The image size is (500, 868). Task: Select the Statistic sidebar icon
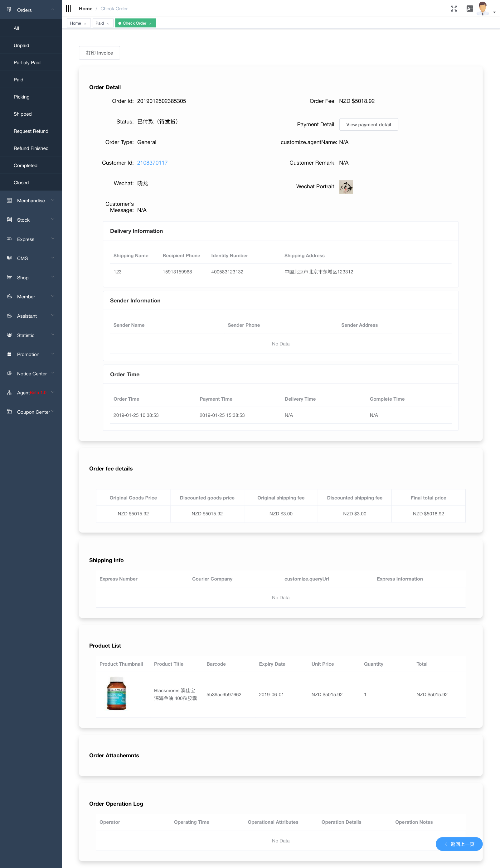(x=9, y=335)
